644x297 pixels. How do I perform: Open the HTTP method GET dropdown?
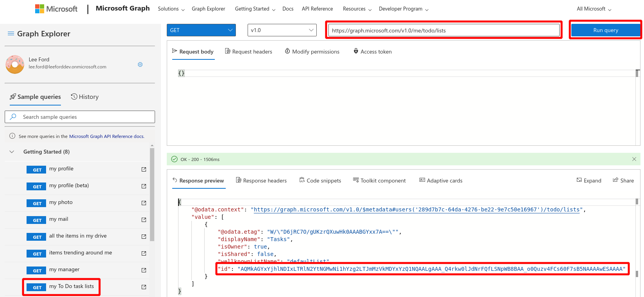201,30
